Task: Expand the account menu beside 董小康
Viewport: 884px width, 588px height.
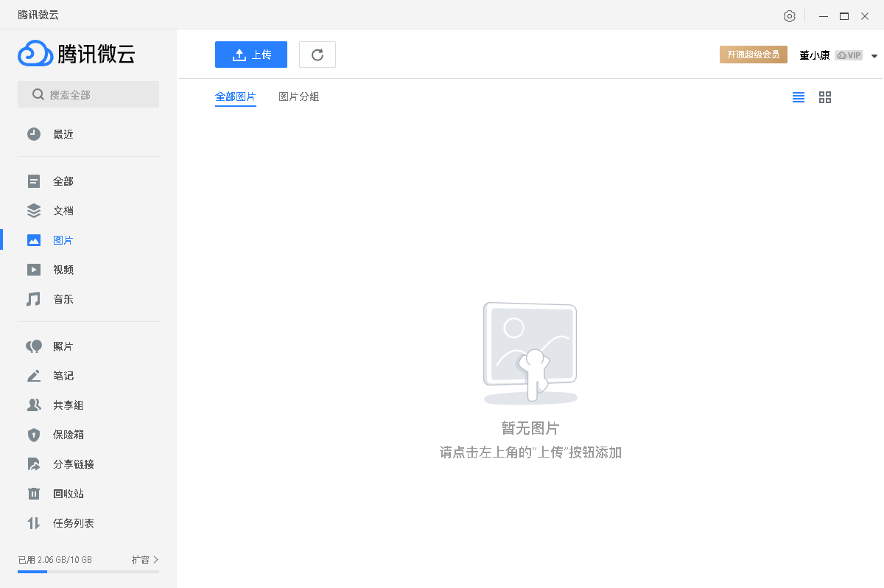Action: click(x=874, y=55)
